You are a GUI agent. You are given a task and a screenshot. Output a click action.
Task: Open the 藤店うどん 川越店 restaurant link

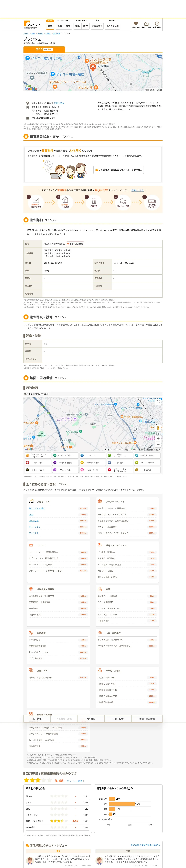tap(37, 509)
